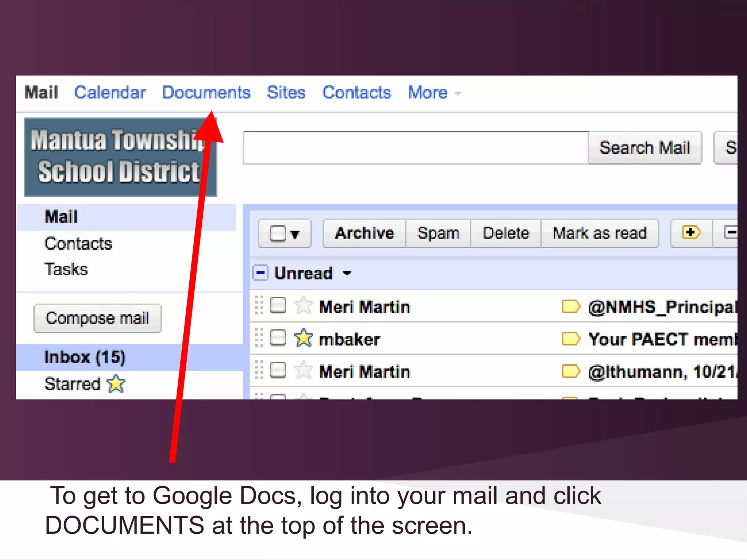The height and width of the screenshot is (560, 747).
Task: Open the Unread section dropdown arrow
Action: [x=347, y=273]
